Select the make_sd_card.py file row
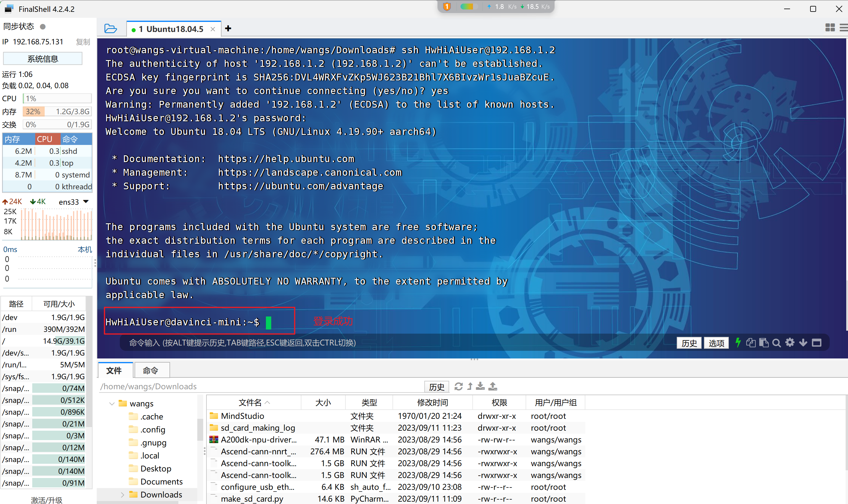The image size is (848, 504). (396, 499)
